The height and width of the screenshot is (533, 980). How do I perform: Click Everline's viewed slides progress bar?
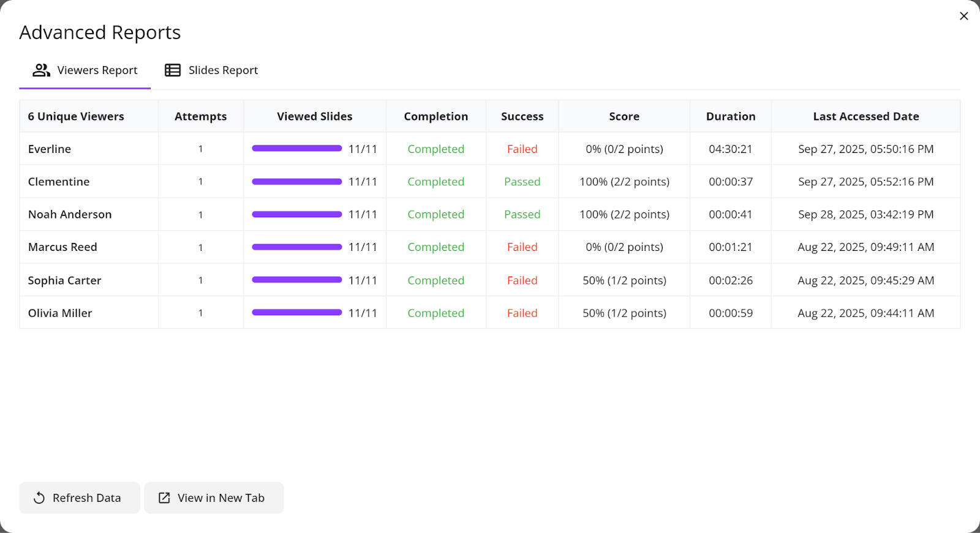[x=296, y=149]
